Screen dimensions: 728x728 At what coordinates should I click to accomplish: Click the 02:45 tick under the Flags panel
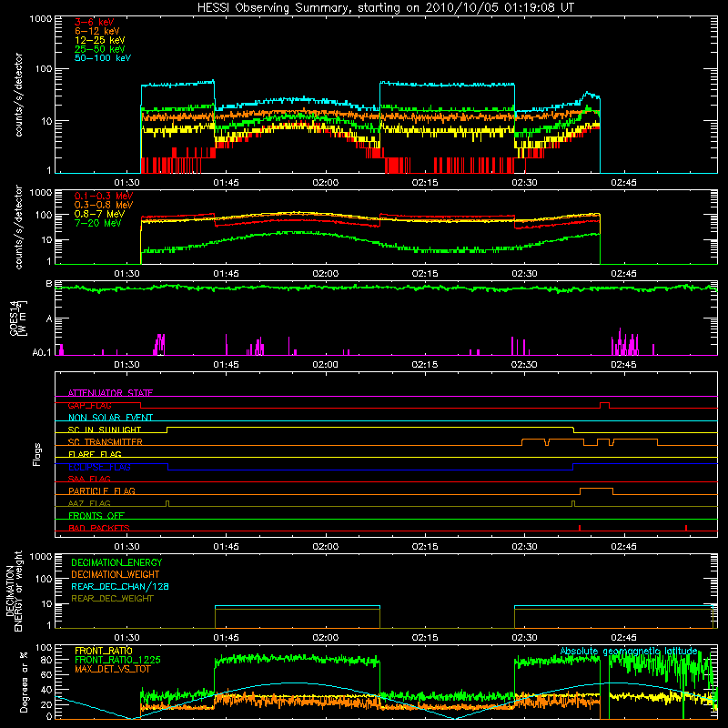pos(623,547)
